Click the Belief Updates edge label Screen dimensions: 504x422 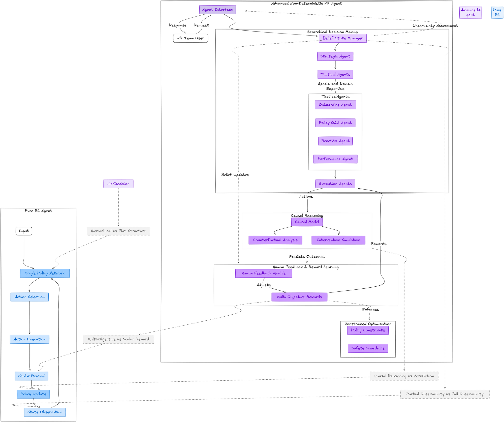tap(235, 175)
